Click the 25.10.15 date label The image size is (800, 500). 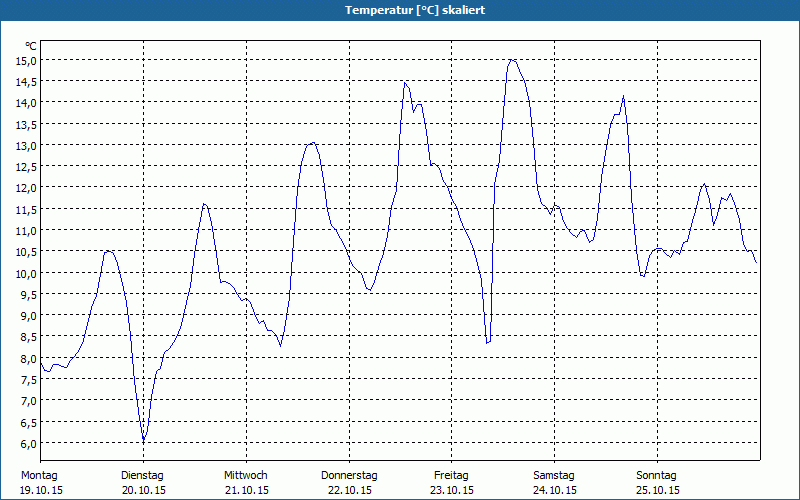pyautogui.click(x=658, y=490)
